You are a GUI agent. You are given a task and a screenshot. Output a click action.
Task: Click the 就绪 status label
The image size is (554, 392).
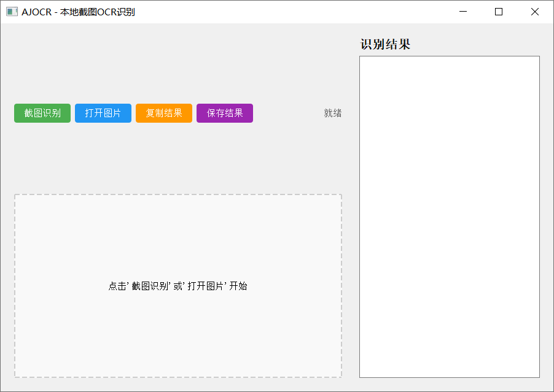333,113
